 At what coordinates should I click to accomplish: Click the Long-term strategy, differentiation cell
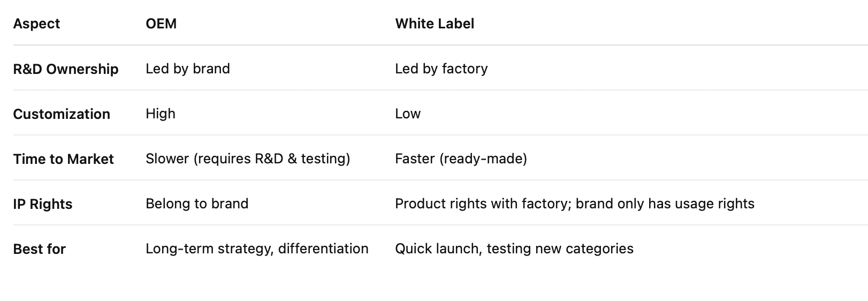coord(257,249)
